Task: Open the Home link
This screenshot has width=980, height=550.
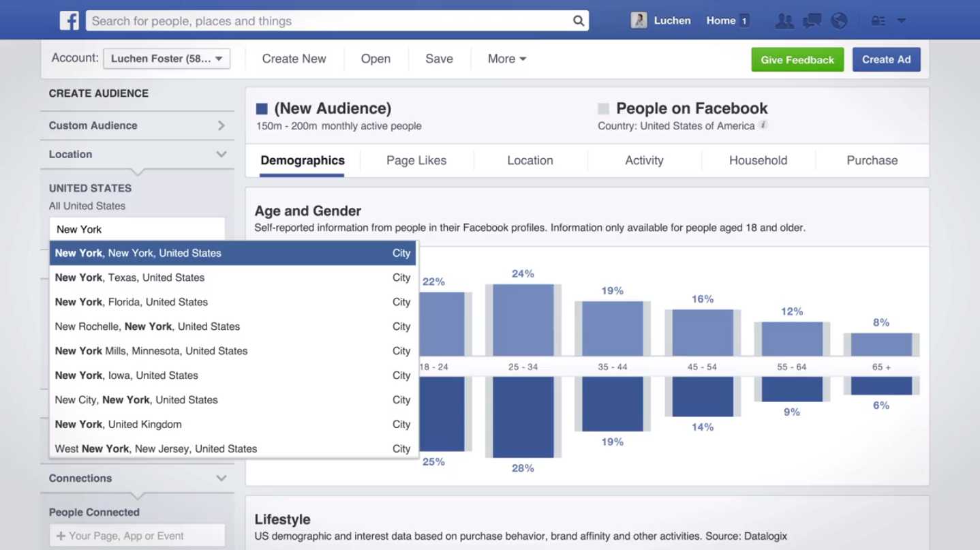Action: coord(720,20)
